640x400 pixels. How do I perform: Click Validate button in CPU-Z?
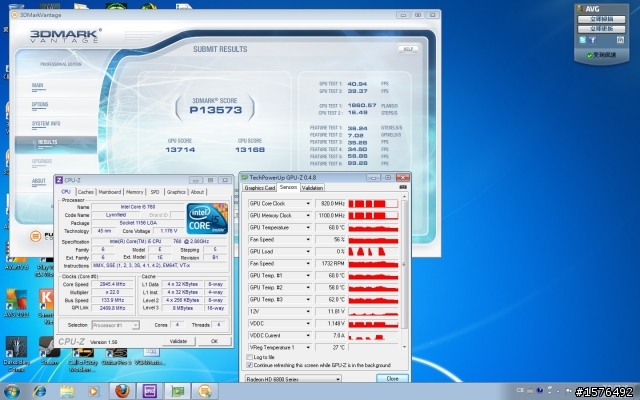tap(178, 341)
